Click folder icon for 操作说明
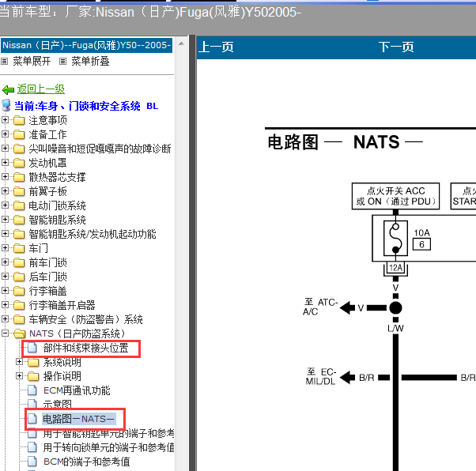This screenshot has width=476, height=471. pos(33,376)
